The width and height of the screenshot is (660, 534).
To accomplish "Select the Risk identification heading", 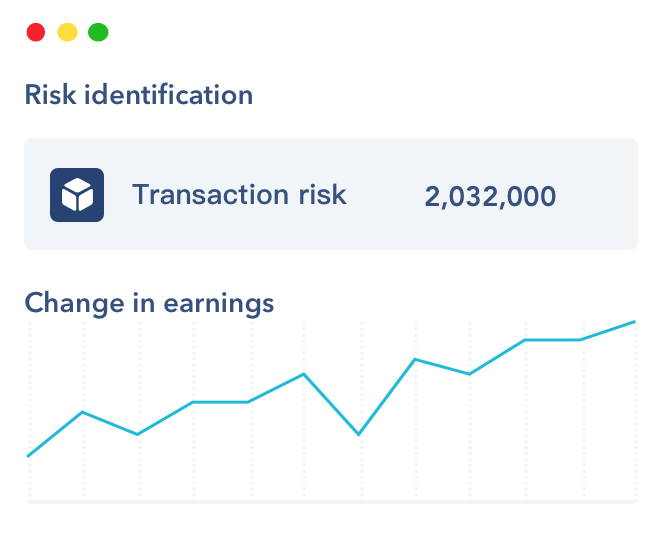I will 138,95.
